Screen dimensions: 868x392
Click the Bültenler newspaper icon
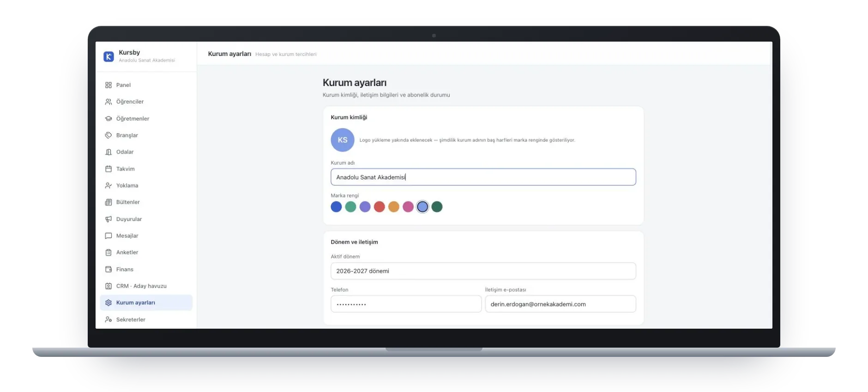click(x=108, y=202)
